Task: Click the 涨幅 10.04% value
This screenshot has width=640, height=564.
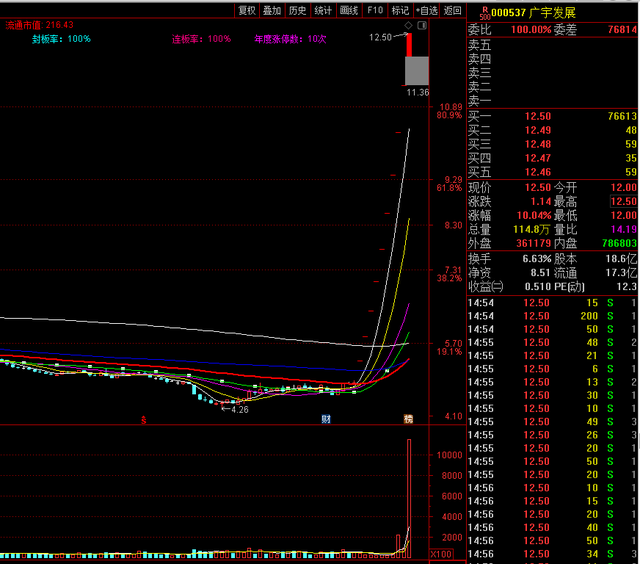Action: pos(534,215)
